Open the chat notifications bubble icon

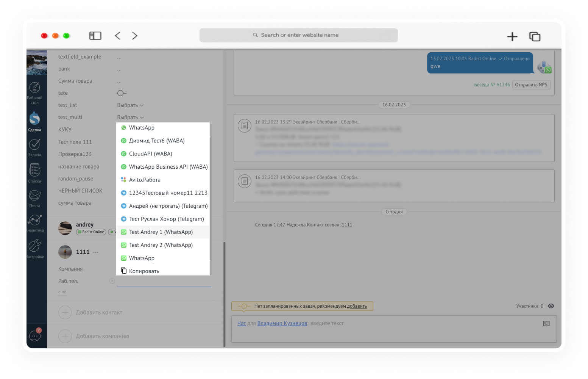point(35,335)
